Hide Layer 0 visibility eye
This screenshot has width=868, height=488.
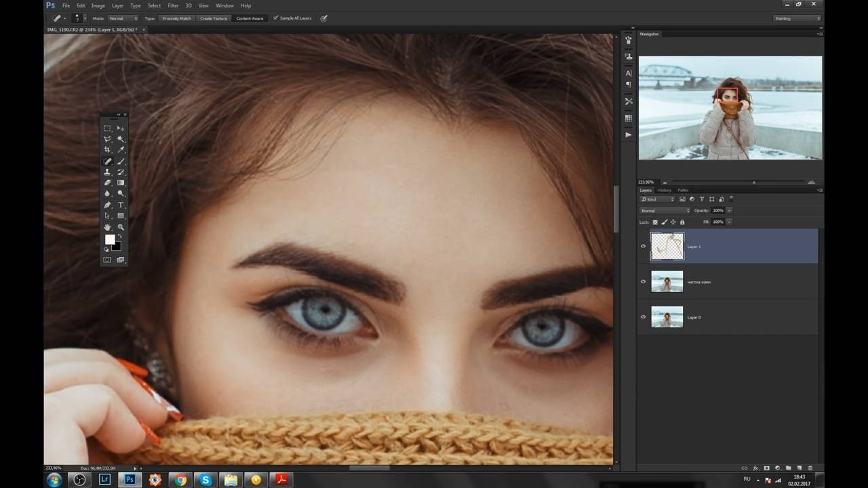pyautogui.click(x=644, y=317)
